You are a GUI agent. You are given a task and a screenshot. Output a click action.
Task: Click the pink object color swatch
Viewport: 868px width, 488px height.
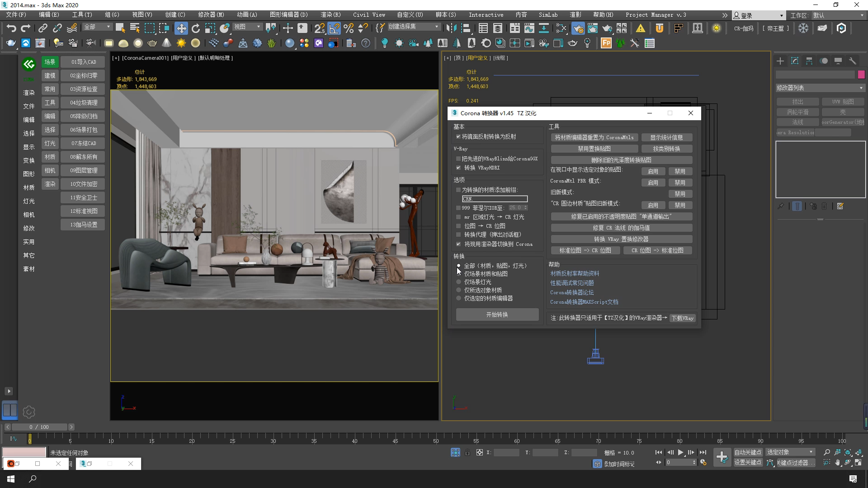[x=861, y=75]
